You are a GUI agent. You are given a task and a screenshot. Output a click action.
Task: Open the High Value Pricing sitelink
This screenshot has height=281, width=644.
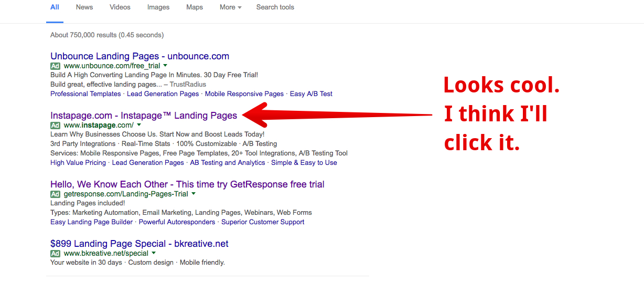(x=78, y=163)
